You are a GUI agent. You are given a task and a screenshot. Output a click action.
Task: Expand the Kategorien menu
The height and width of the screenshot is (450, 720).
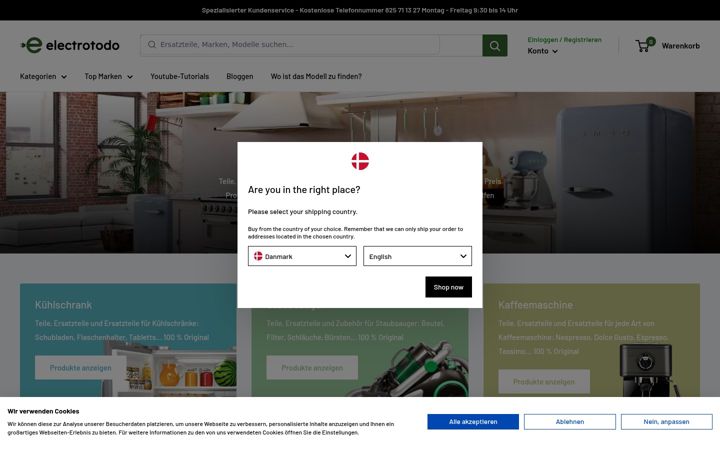pos(43,76)
